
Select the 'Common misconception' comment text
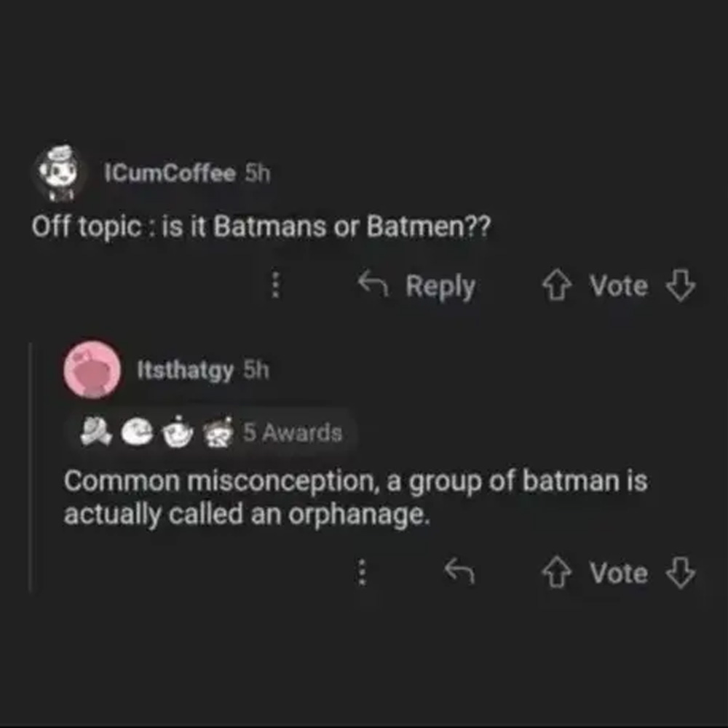tap(355, 498)
